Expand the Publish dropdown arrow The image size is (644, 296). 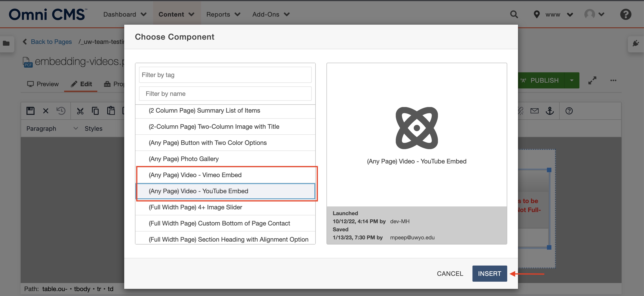[x=572, y=80]
